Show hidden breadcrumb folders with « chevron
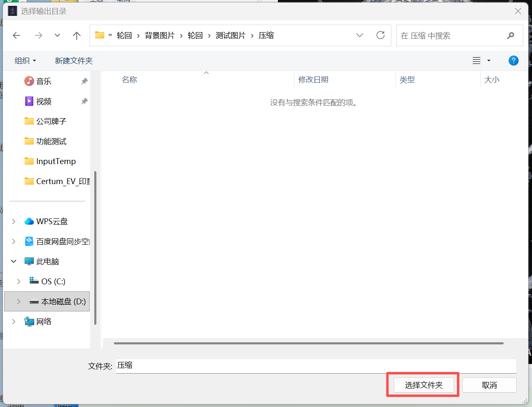This screenshot has width=532, height=407. coord(110,35)
